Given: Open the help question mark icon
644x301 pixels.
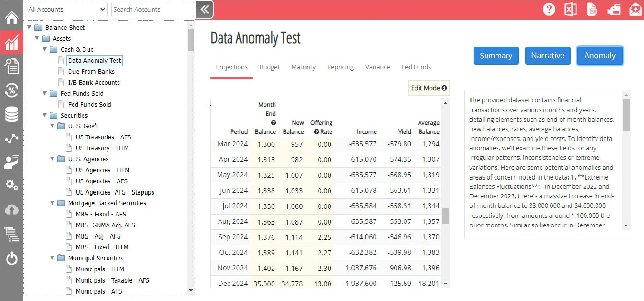Looking at the screenshot, I should 549,9.
